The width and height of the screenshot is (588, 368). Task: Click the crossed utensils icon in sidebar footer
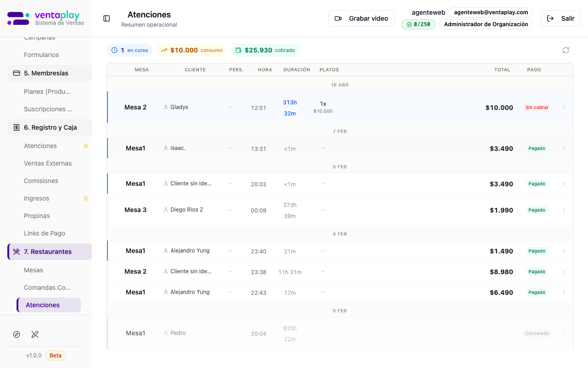35,334
